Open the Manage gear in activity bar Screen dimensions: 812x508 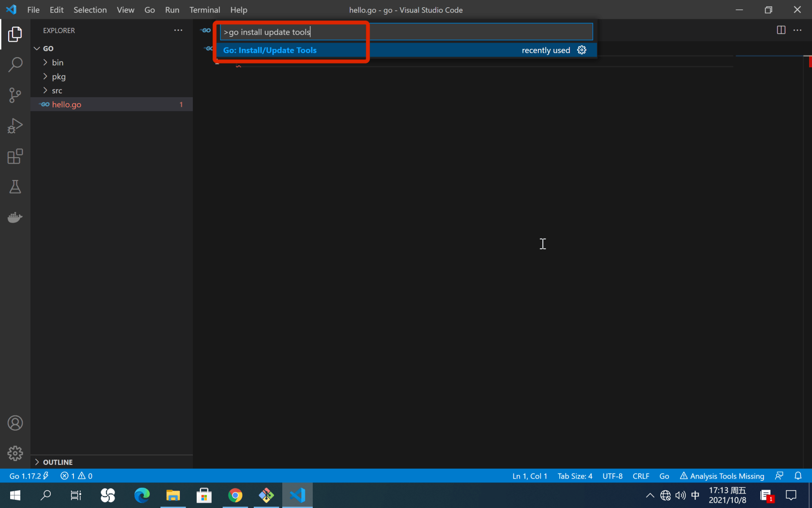click(15, 453)
